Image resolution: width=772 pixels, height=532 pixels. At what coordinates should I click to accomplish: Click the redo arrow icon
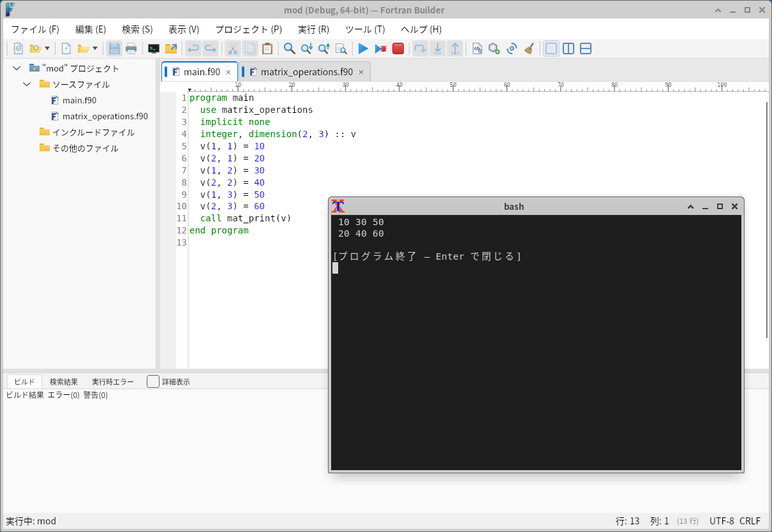(211, 48)
